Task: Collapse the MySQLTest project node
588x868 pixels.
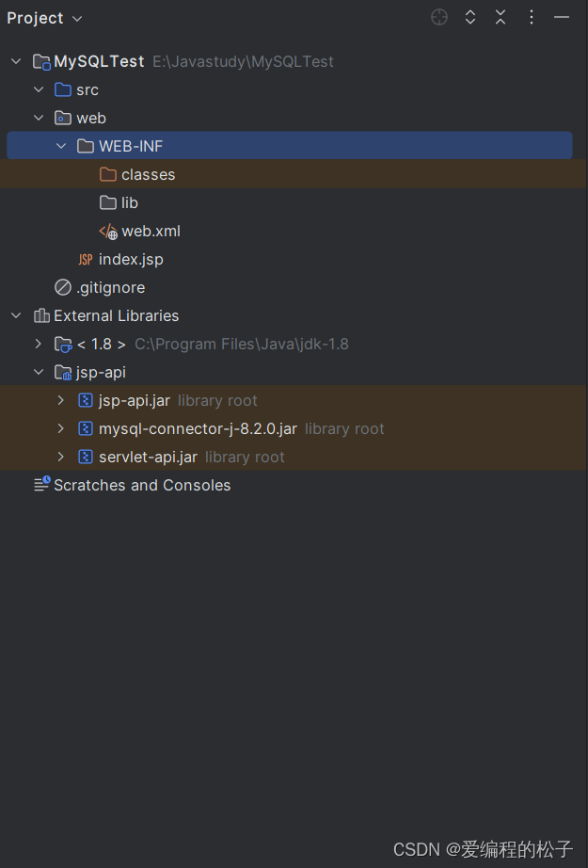Action: [16, 61]
